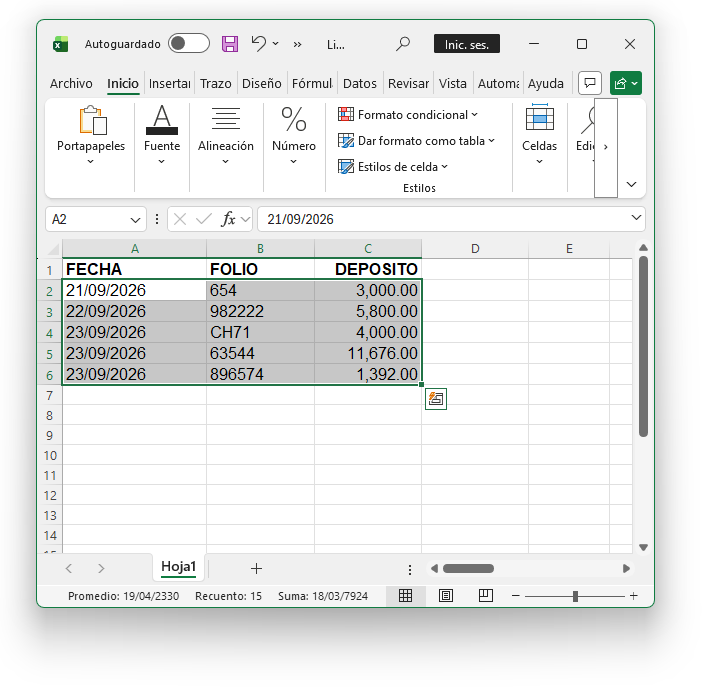Click the formula bar Cancel X icon
707x695 pixels.
pyautogui.click(x=179, y=220)
